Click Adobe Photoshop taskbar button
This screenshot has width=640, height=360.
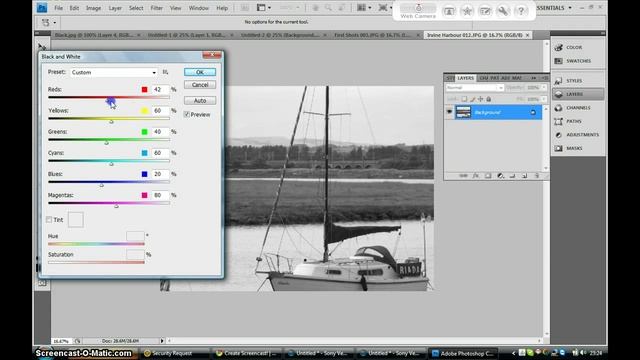point(462,353)
